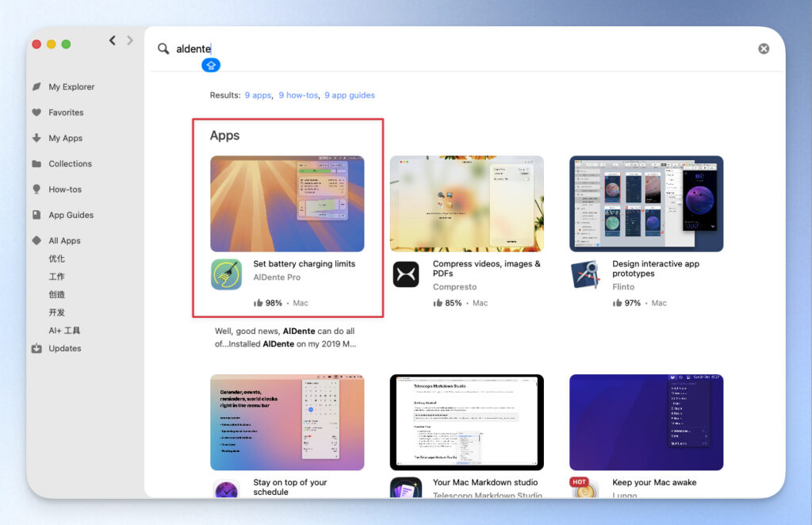
Task: Go forward with the right chevron
Action: (x=130, y=40)
